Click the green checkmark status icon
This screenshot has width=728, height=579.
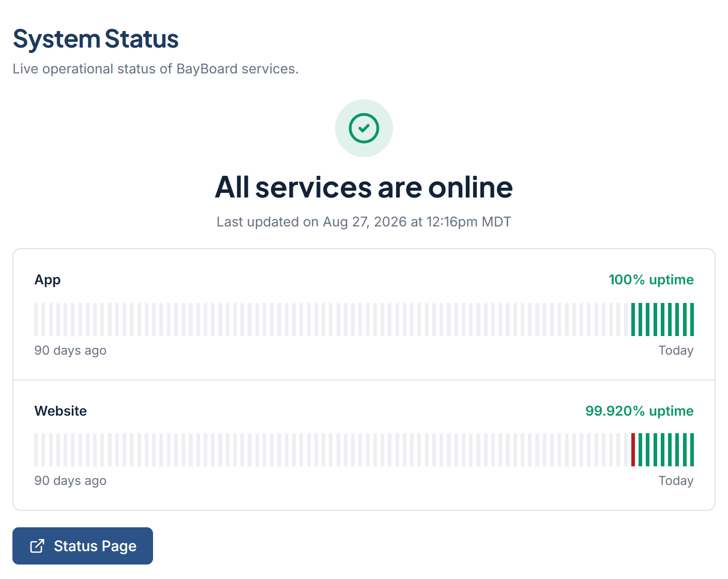(364, 128)
